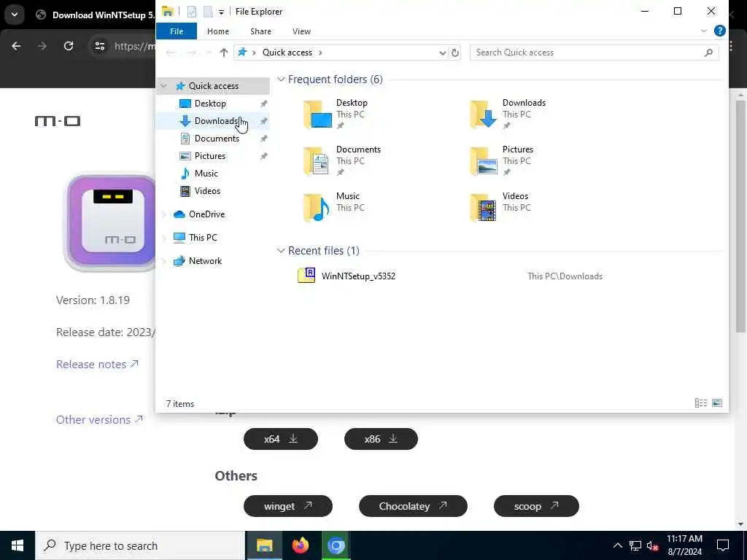
Task: Click the Quick Access Toolbar properties icon
Action: coord(192,12)
